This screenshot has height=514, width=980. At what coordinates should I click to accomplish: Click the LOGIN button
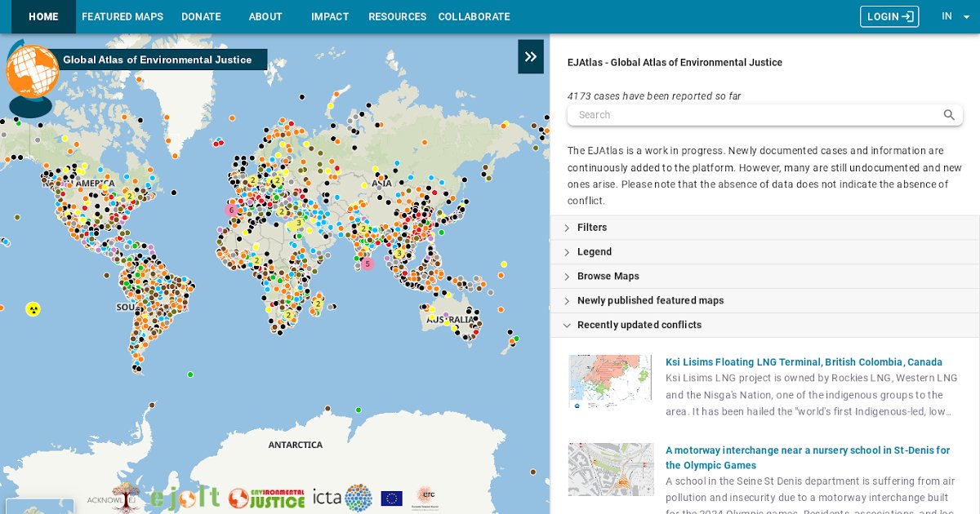click(x=889, y=16)
